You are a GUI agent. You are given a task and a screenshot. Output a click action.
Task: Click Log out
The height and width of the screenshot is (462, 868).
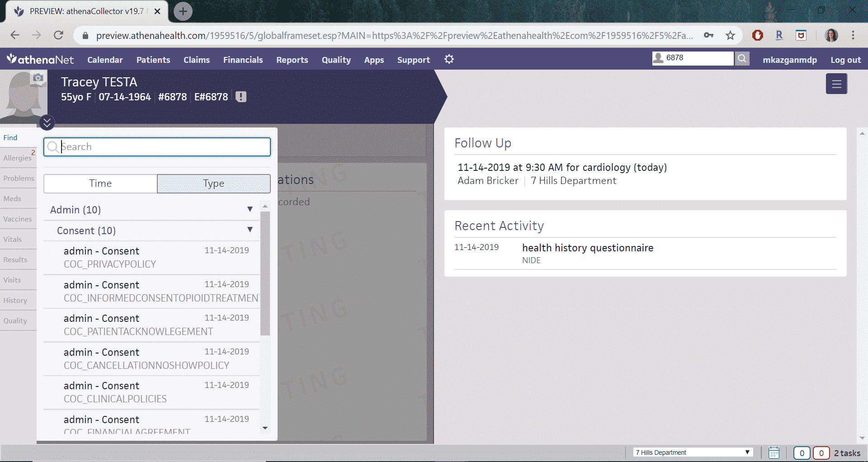click(845, 60)
